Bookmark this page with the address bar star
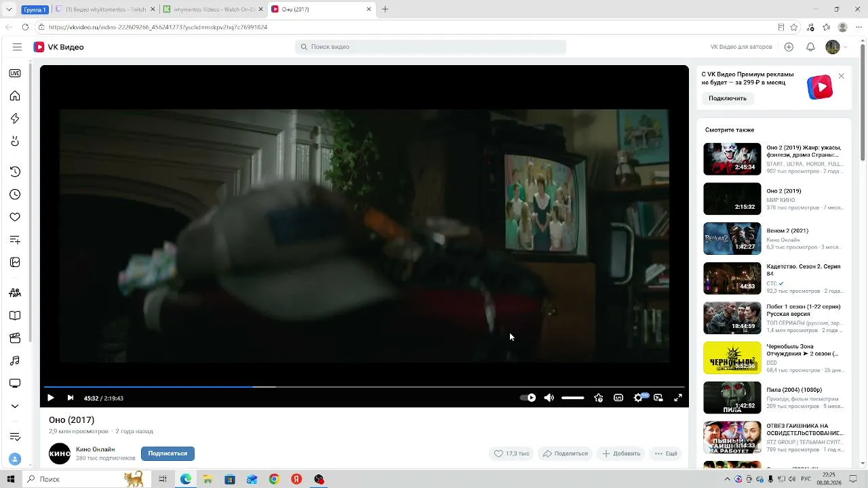The image size is (868, 488). point(794,27)
